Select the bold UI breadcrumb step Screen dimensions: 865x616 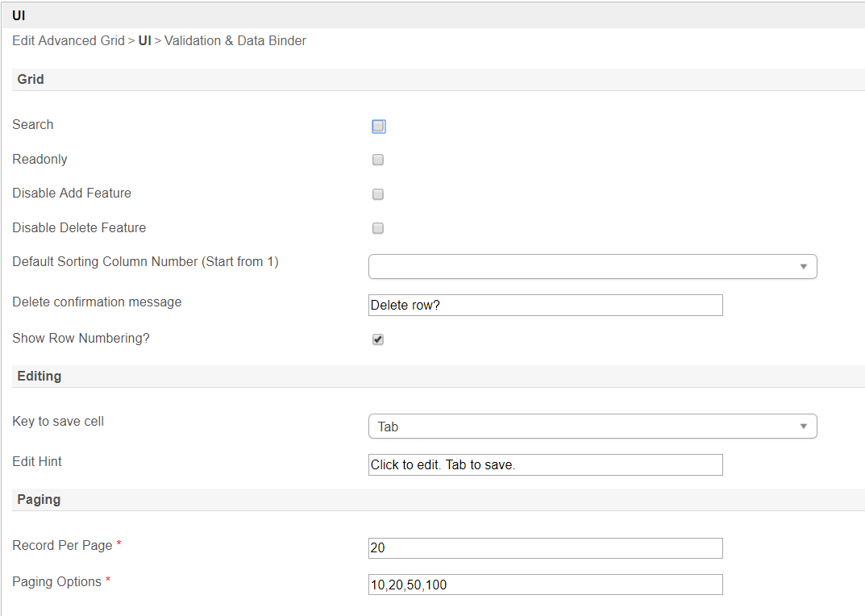[144, 40]
